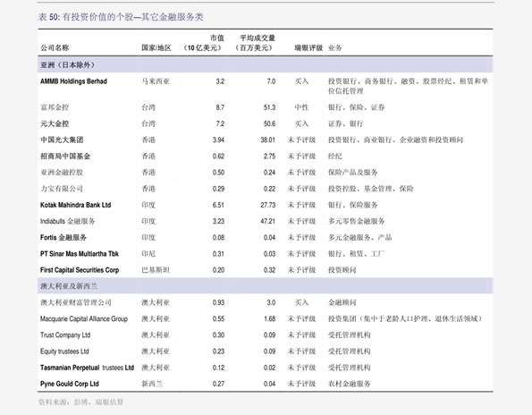The image size is (532, 415).
Task: Click market value '0.93' for 澳大利亚财富管理公司
Action: pos(218,302)
